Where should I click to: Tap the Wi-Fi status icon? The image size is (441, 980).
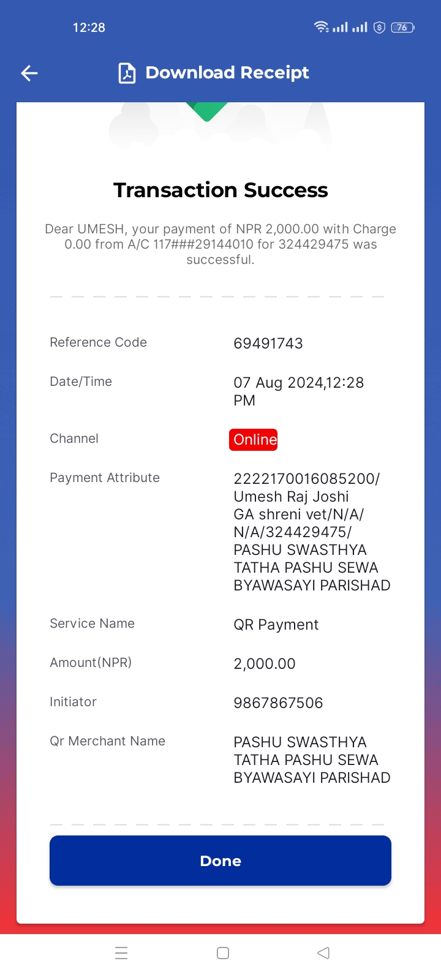[321, 27]
